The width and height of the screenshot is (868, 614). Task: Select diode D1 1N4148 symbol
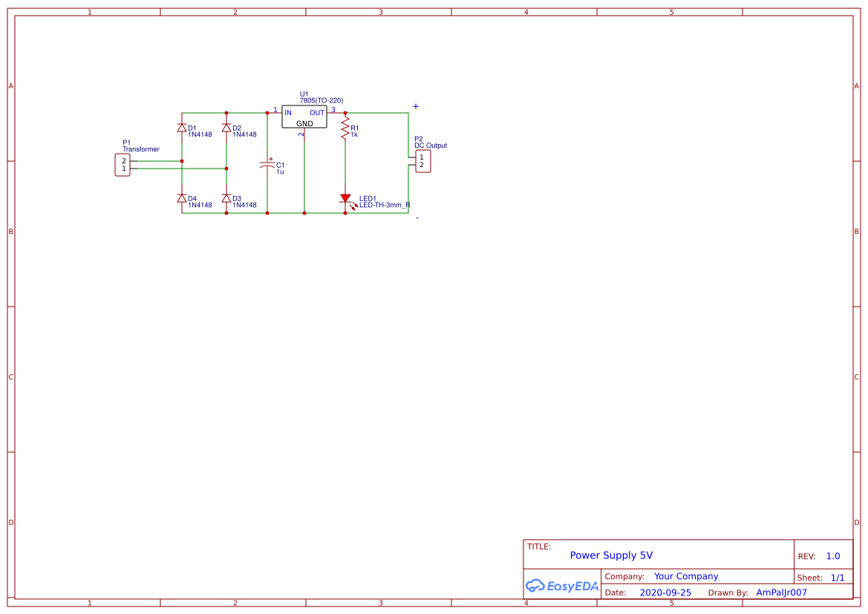tap(182, 128)
